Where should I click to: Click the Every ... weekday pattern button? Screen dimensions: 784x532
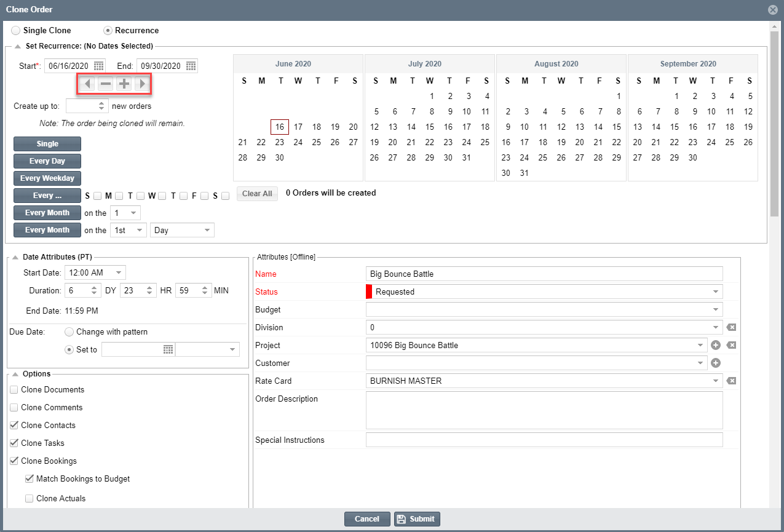click(47, 196)
